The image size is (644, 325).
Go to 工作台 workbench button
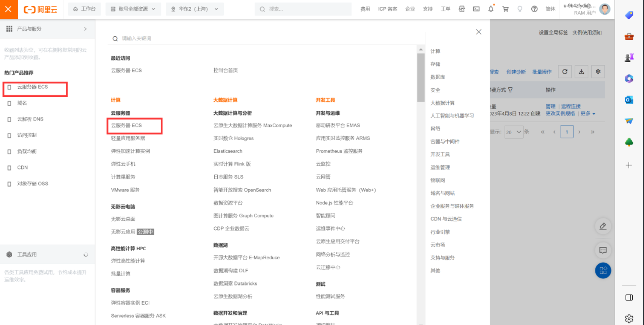point(84,9)
